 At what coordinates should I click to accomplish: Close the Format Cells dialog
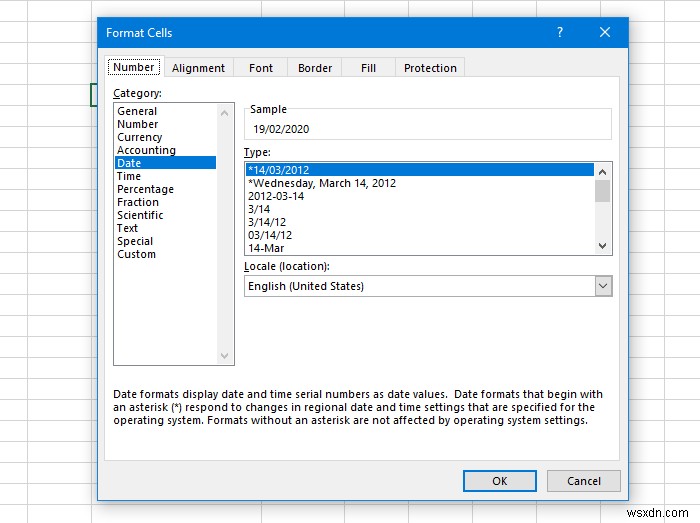[x=604, y=32]
